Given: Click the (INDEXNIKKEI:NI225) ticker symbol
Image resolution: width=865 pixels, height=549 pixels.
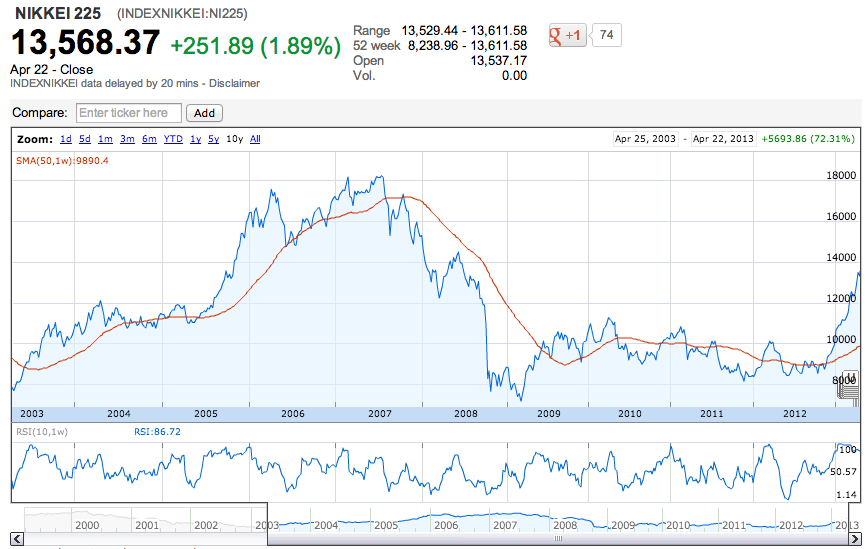Looking at the screenshot, I should point(182,14).
